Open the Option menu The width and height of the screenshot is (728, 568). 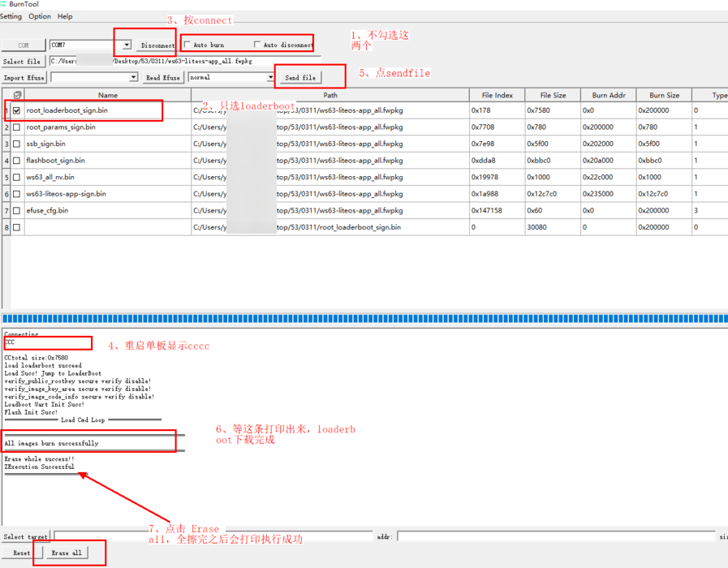(x=40, y=16)
